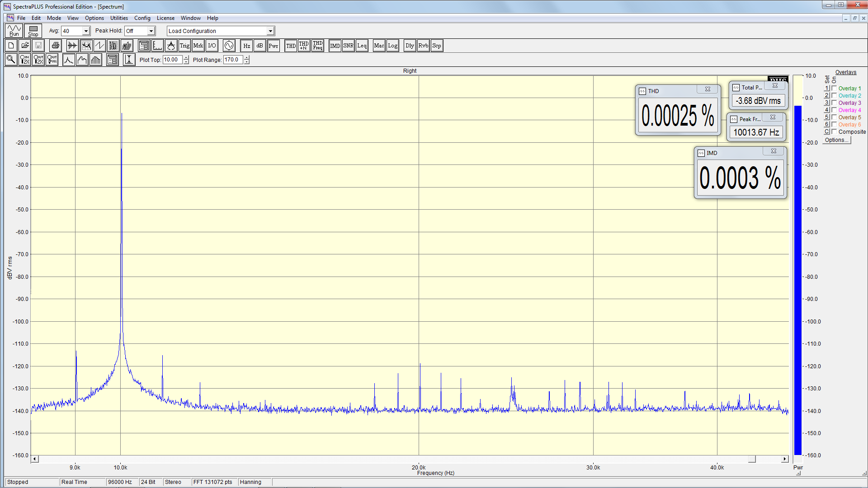Toggle the Pwr total power utility
868x488 pixels.
tap(273, 46)
